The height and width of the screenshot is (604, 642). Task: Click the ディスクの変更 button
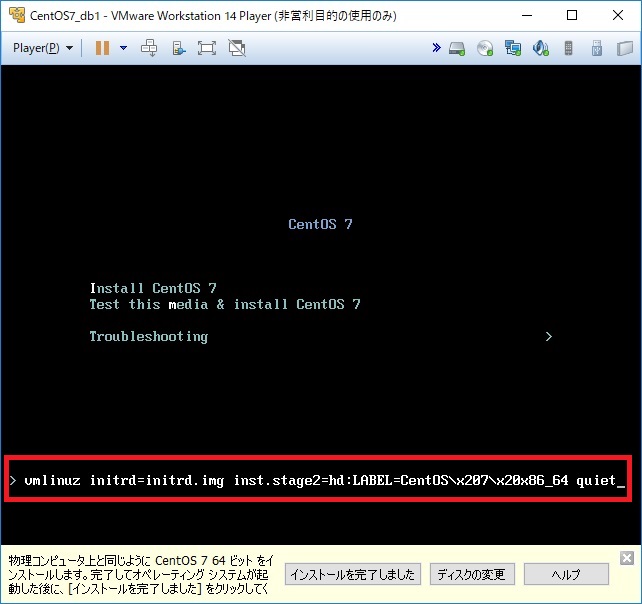472,575
